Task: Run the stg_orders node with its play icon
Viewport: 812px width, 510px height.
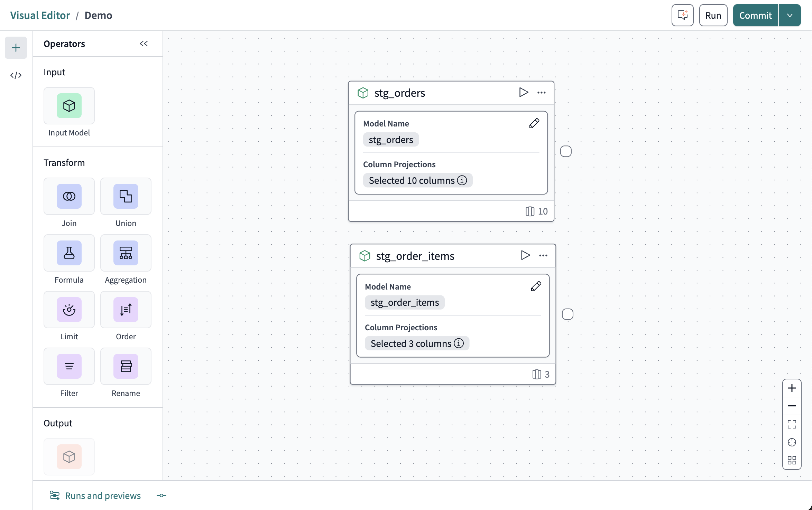Action: click(523, 92)
